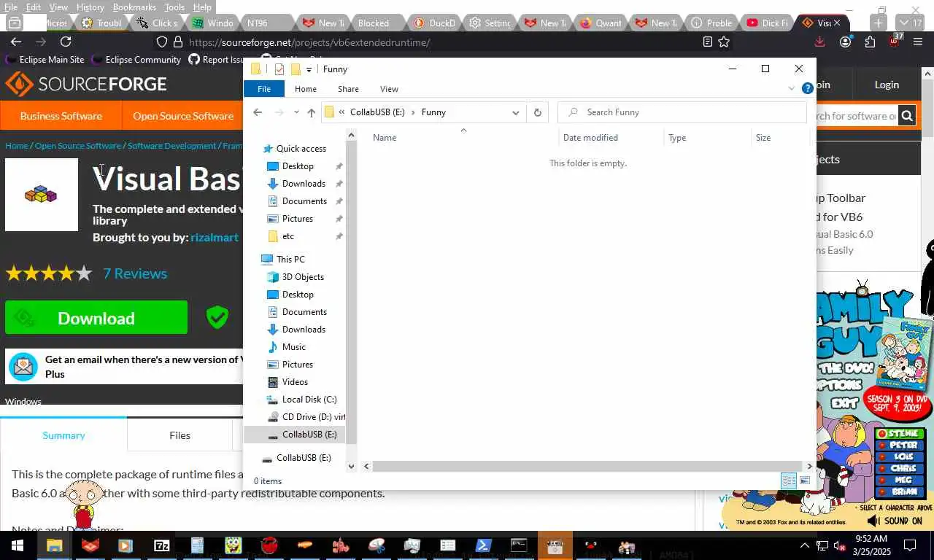Open PowerShell from the taskbar
Viewport: 934px width, 560px height.
coord(484,545)
